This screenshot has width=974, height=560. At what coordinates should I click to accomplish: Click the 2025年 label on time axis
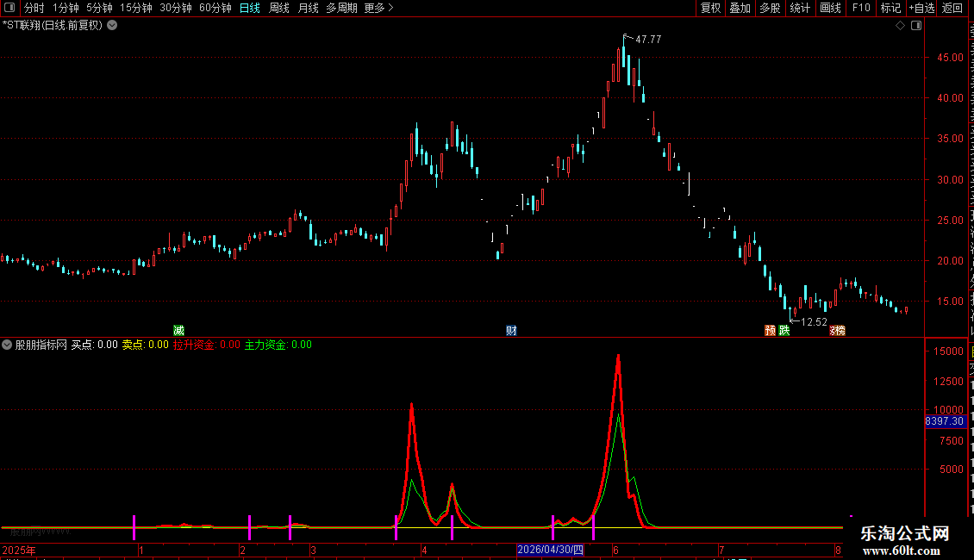19,551
